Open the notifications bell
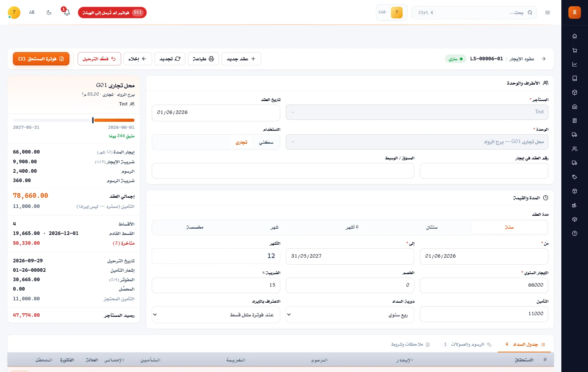Viewport: 588px width, 372px height. [67, 13]
